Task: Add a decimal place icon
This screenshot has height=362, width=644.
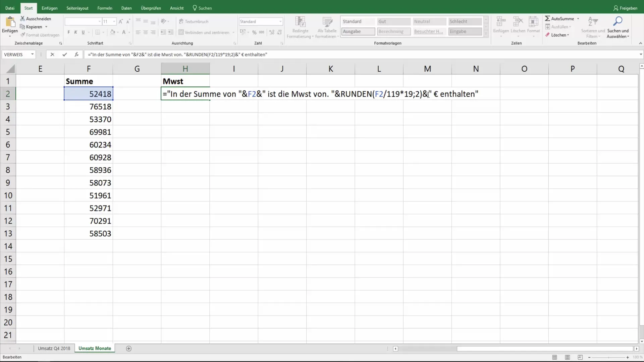Action: click(272, 32)
